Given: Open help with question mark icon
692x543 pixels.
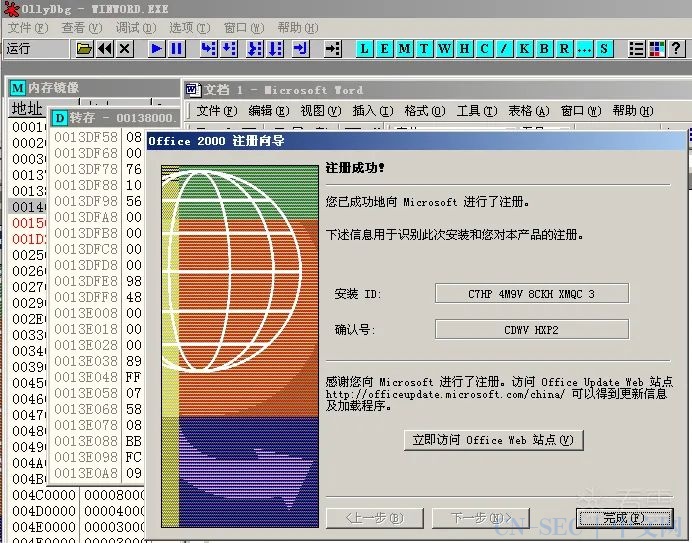Looking at the screenshot, I should tap(677, 49).
